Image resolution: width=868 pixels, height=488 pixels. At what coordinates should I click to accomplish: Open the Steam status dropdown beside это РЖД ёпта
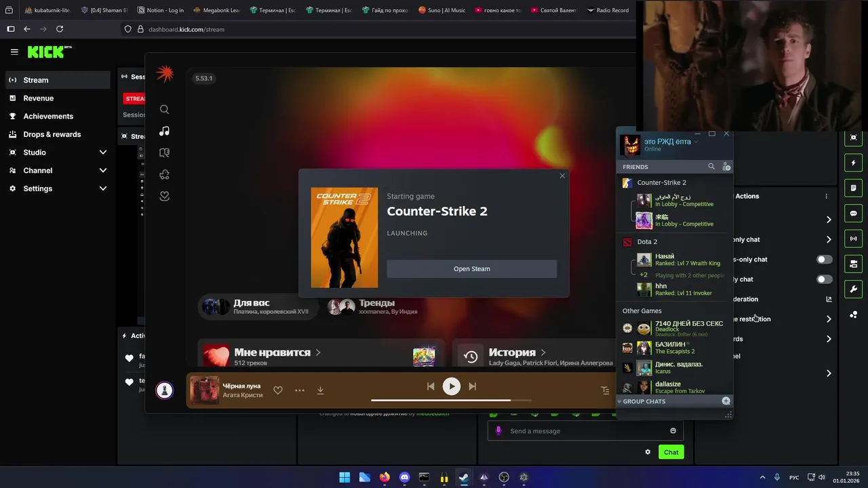pos(696,142)
